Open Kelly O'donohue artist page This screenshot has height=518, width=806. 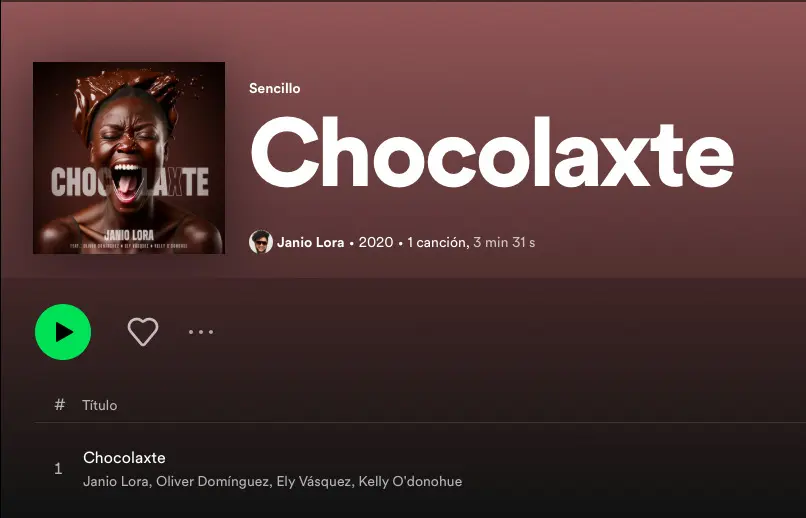click(x=410, y=482)
